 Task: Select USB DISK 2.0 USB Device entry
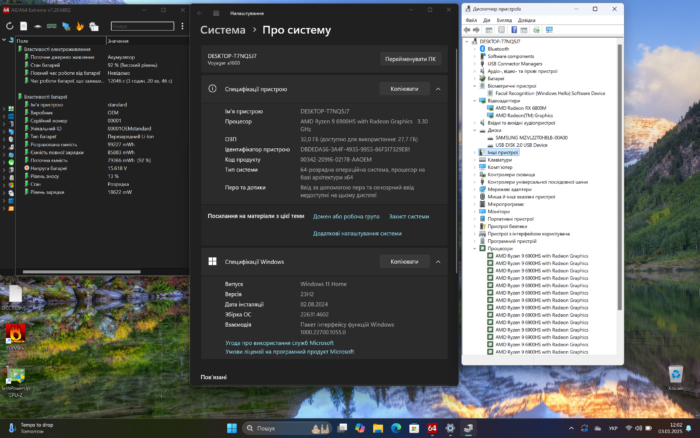coord(521,145)
